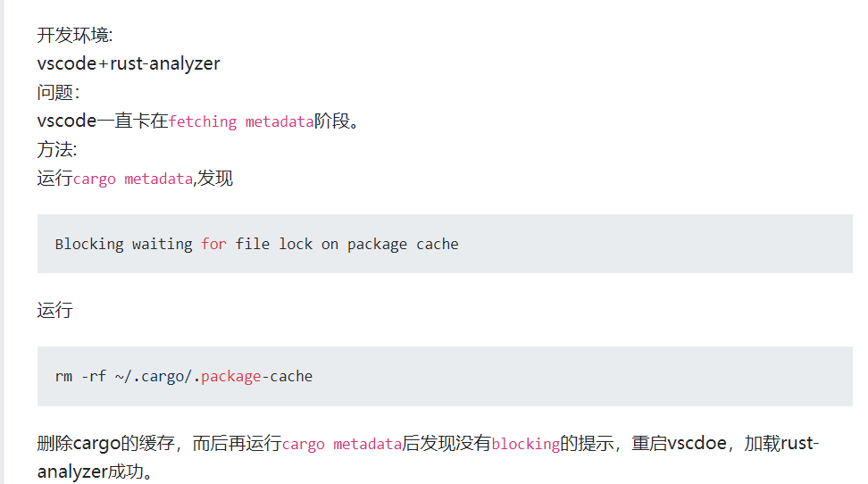Click the red 'package' text in rm command

point(230,377)
